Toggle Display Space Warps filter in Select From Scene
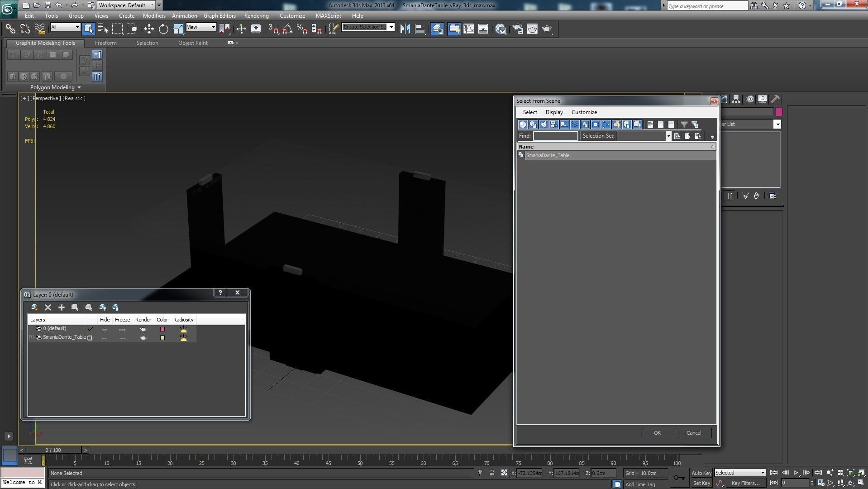Image resolution: width=868 pixels, height=489 pixels. 575,125
